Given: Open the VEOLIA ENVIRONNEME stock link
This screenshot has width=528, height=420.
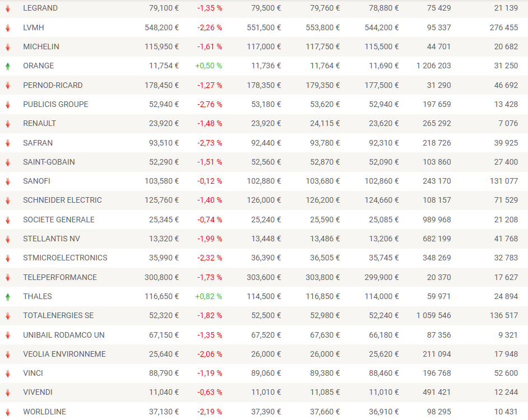Looking at the screenshot, I should pos(64,354).
